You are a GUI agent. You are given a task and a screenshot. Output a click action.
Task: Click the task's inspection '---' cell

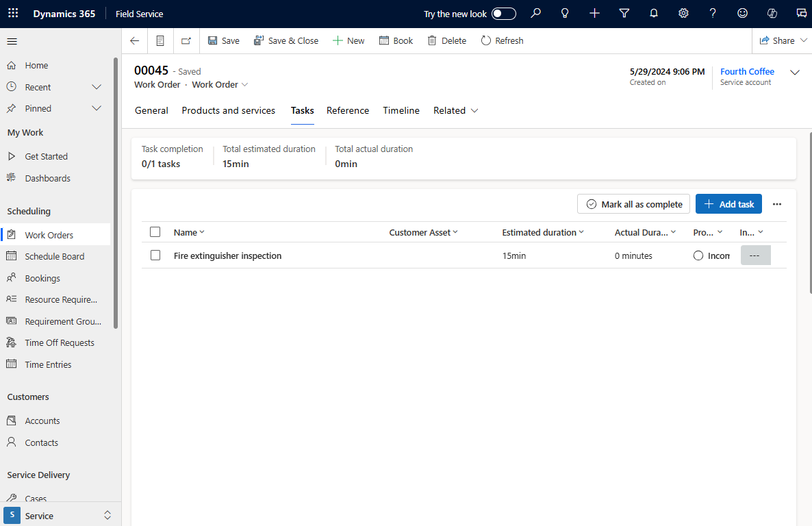(755, 255)
